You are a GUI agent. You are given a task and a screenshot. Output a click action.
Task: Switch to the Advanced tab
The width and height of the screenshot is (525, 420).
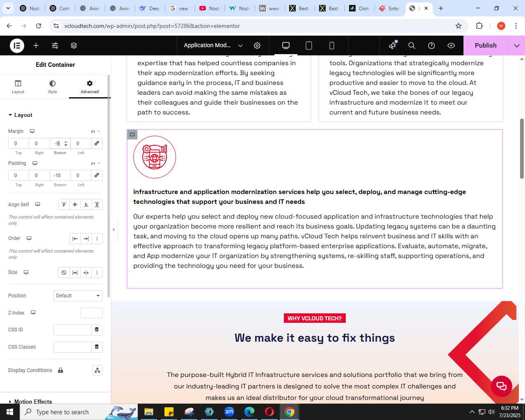tap(90, 87)
